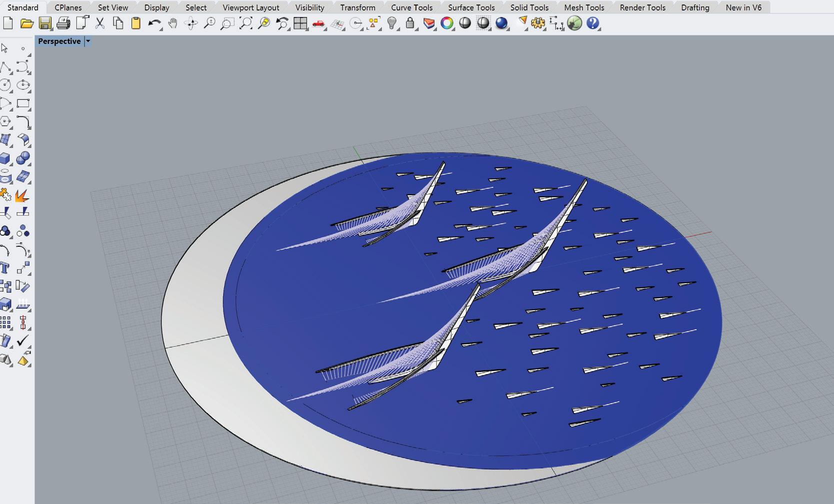
Task: Select the Rectangle drawing tool
Action: point(23,103)
